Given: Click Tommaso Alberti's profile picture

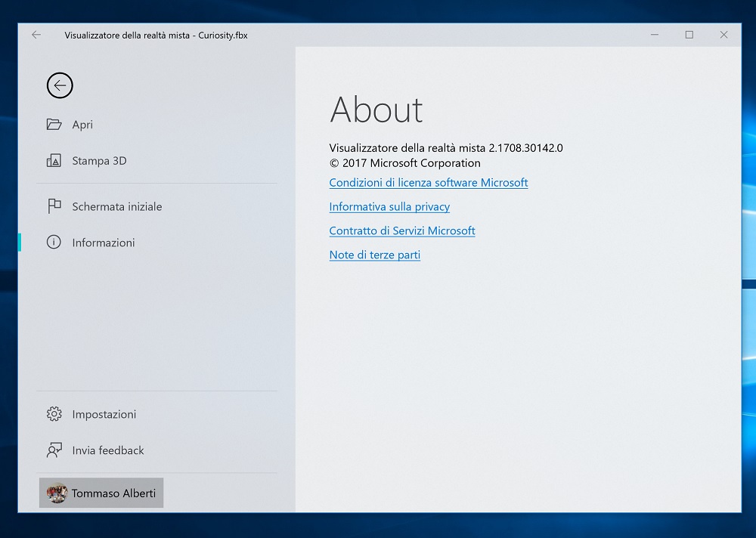Looking at the screenshot, I should tap(57, 493).
